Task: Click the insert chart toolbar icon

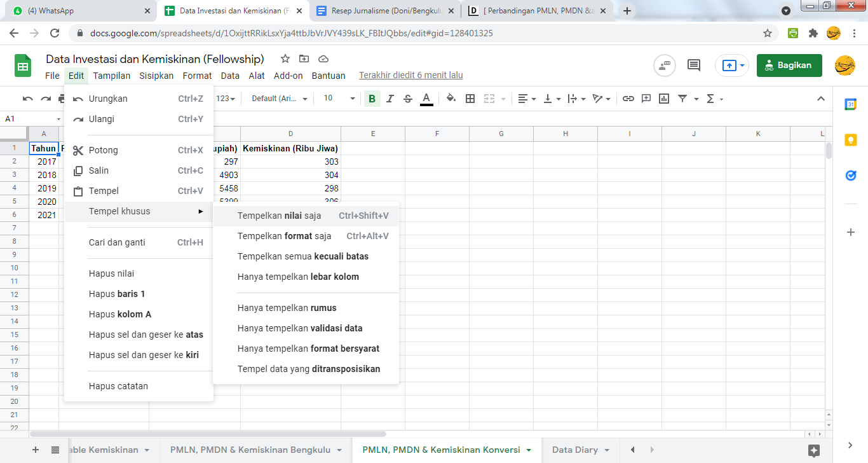Action: (x=664, y=99)
